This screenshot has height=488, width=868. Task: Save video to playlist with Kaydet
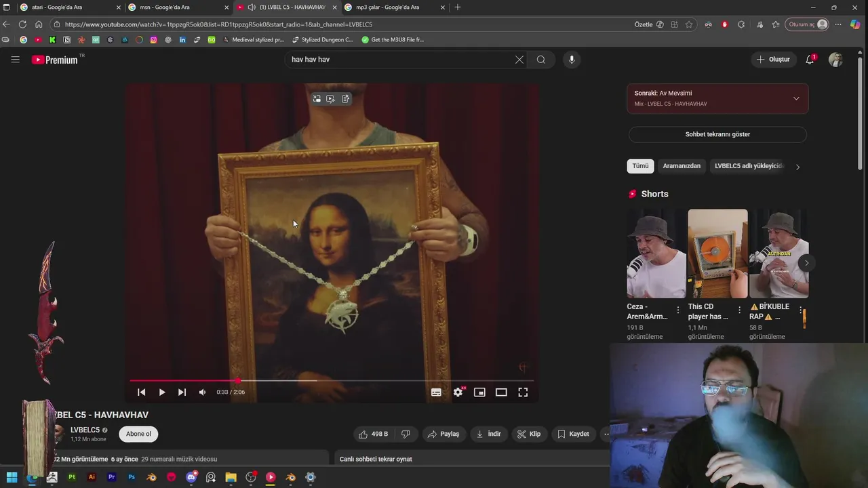click(x=573, y=434)
